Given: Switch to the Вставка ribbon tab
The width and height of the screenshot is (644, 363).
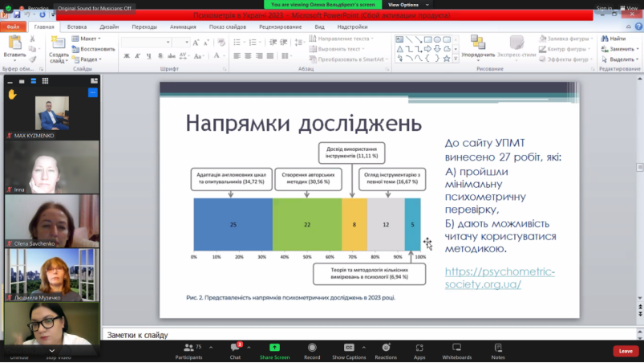Looking at the screenshot, I should coord(77,27).
